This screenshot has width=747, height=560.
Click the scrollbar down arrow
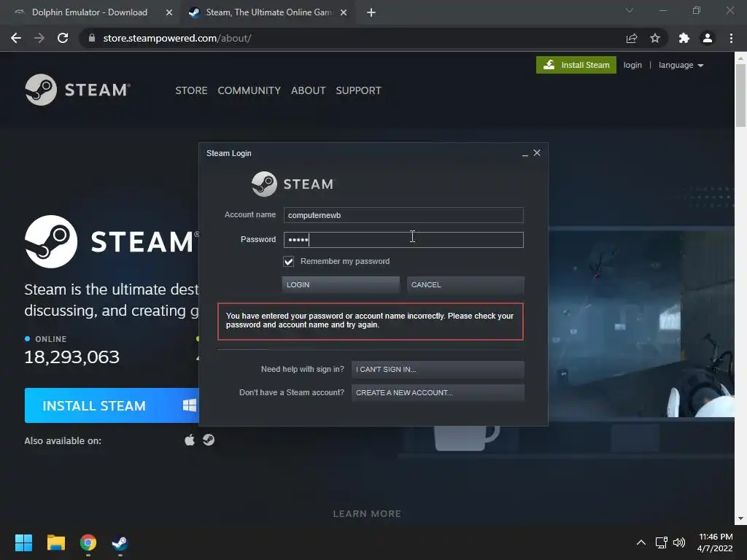[x=740, y=518]
